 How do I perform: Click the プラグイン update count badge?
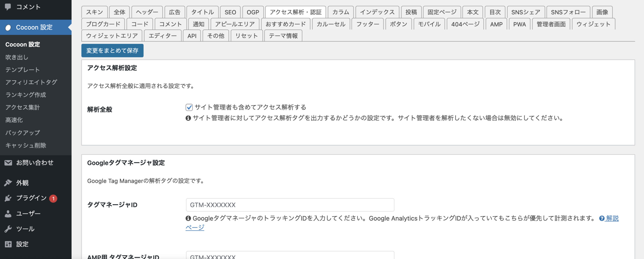pyautogui.click(x=53, y=199)
